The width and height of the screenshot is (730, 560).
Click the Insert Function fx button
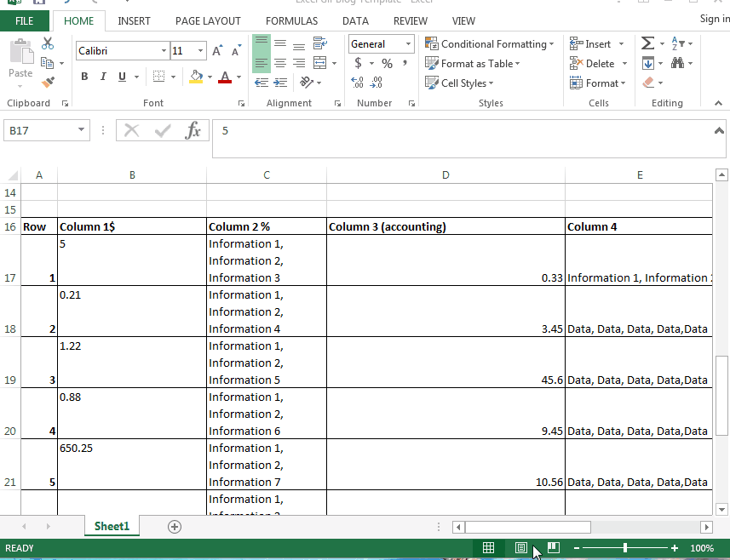(x=193, y=131)
